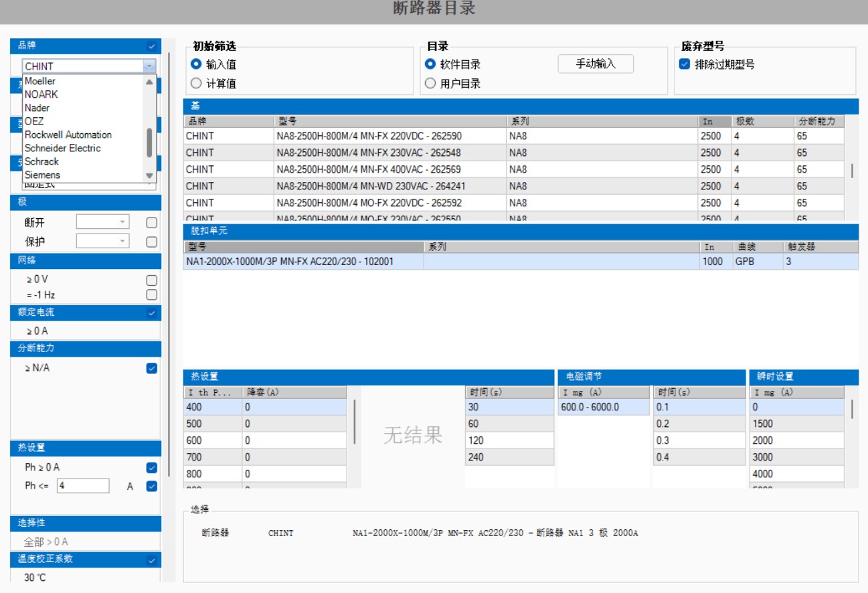Click the 降容(A) column header
868x593 pixels.
294,392
